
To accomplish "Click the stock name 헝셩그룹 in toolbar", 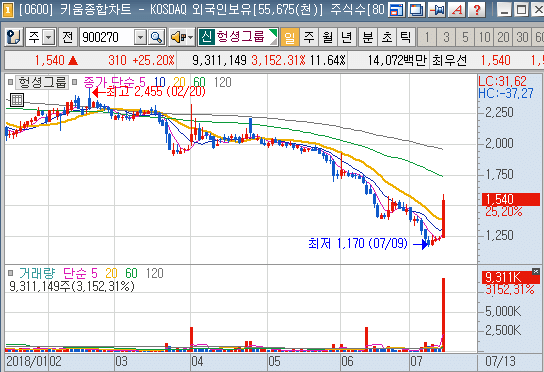I will point(241,36).
